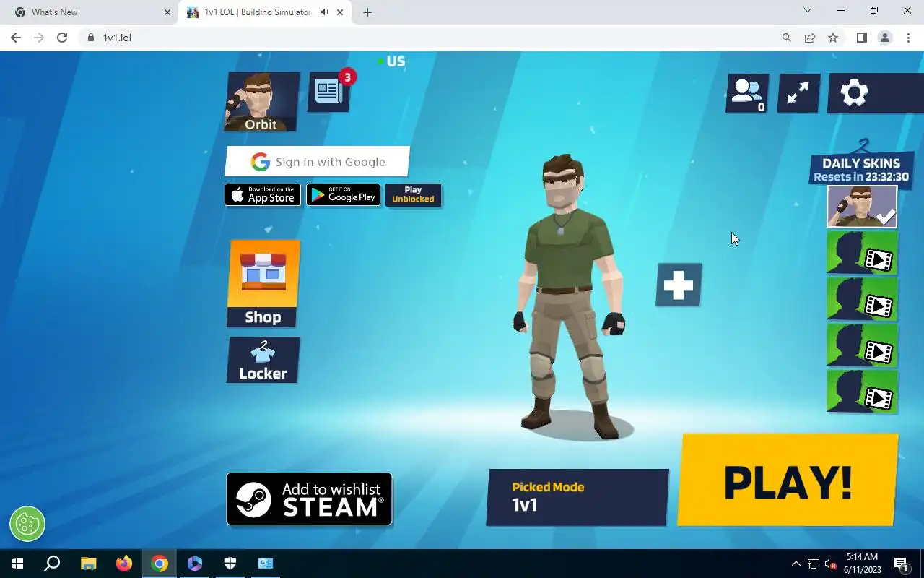924x578 pixels.
Task: Open taskbar search
Action: pyautogui.click(x=52, y=564)
